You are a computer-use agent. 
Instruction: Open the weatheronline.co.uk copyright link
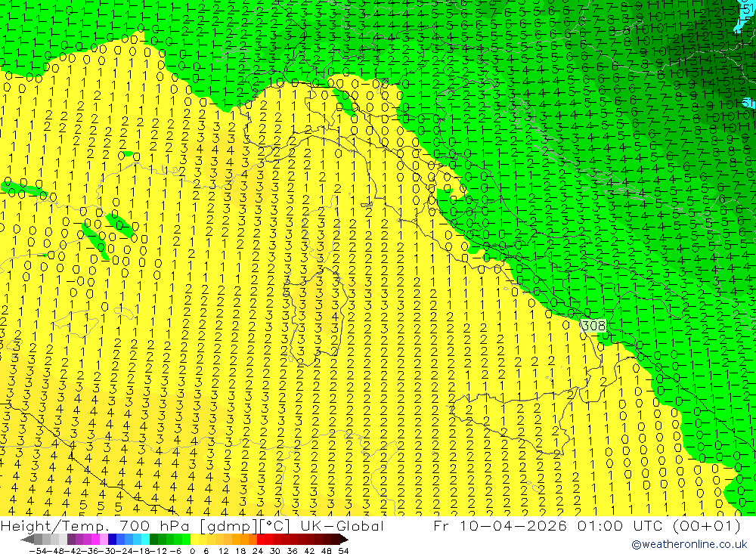pyautogui.click(x=689, y=544)
